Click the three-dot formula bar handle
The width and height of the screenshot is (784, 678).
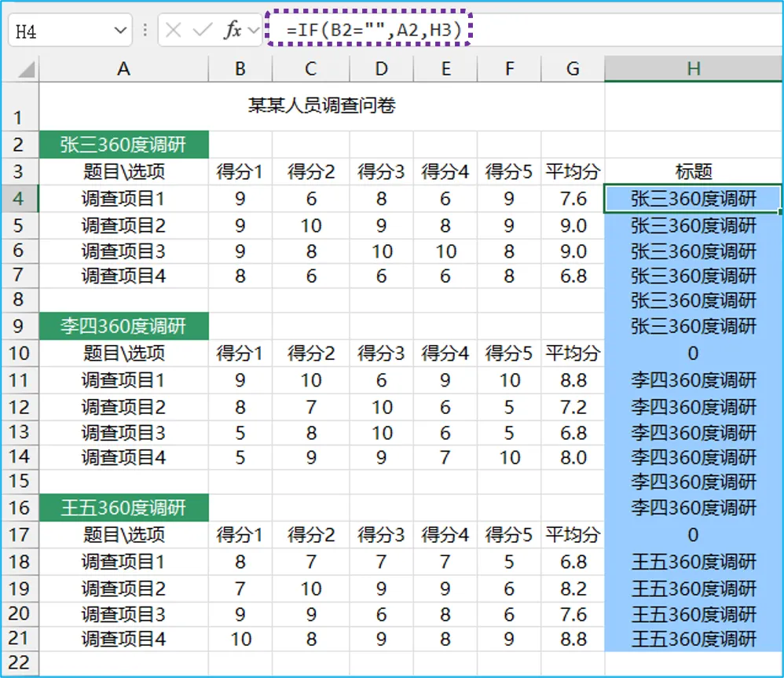(145, 31)
